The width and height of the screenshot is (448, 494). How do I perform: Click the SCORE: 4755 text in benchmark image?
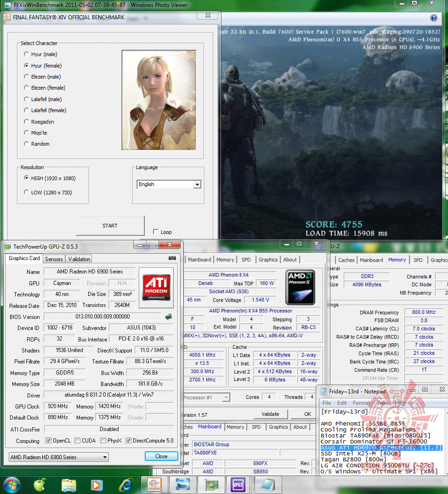click(334, 224)
